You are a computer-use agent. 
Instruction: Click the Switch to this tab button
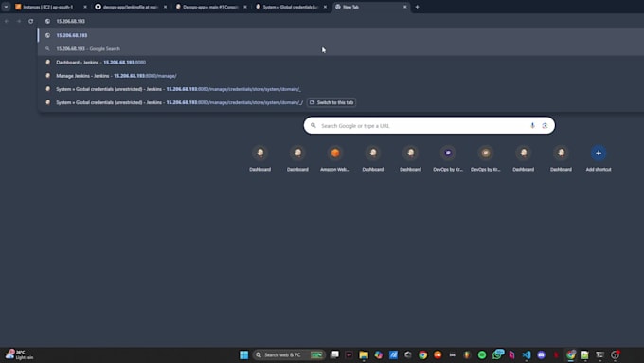click(x=331, y=102)
